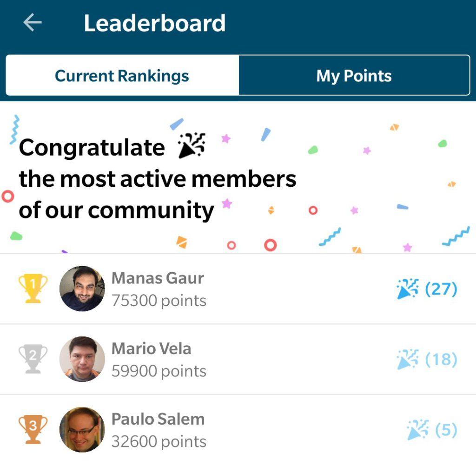Open Mario Vela's profile picture
This screenshot has width=476, height=466.
(82, 359)
